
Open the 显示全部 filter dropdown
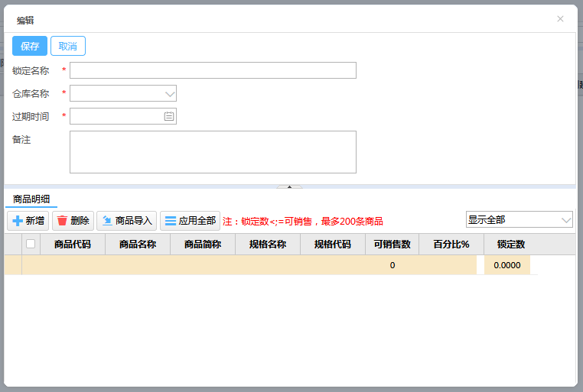(565, 220)
